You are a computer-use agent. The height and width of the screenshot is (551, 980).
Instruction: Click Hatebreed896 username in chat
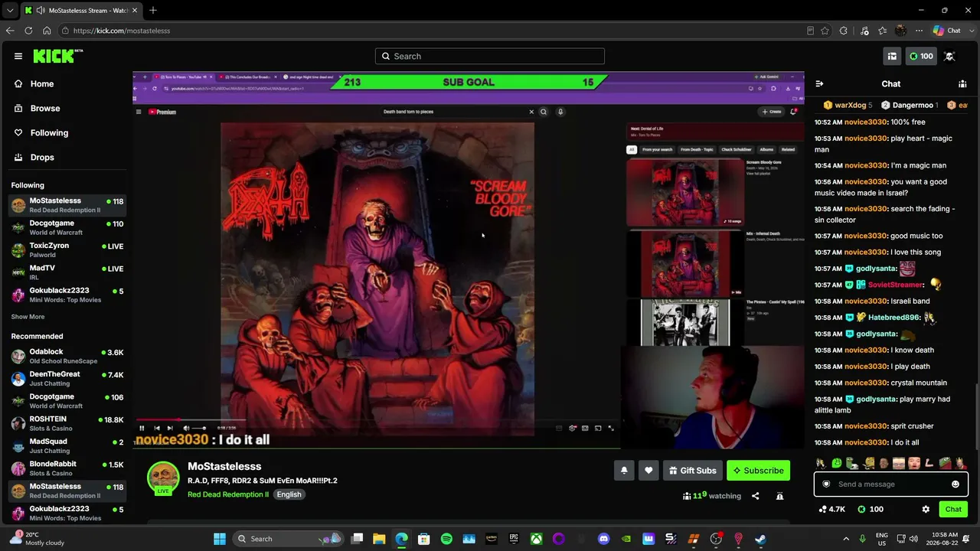pos(894,318)
